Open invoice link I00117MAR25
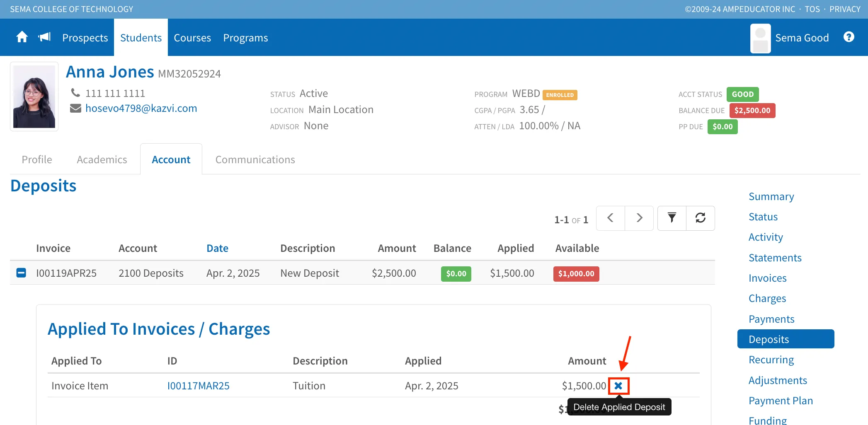The width and height of the screenshot is (868, 425). (198, 386)
